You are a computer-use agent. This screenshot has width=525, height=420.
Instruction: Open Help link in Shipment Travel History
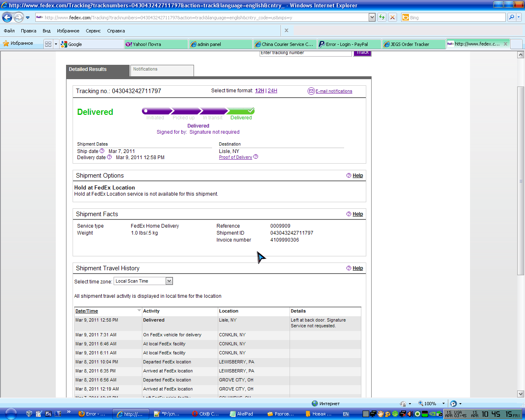358,268
